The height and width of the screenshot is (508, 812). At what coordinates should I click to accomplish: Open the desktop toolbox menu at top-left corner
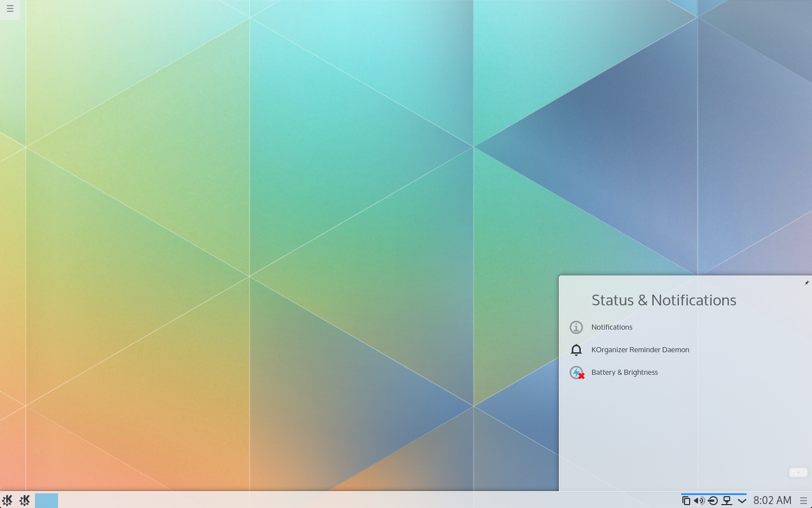(x=10, y=10)
